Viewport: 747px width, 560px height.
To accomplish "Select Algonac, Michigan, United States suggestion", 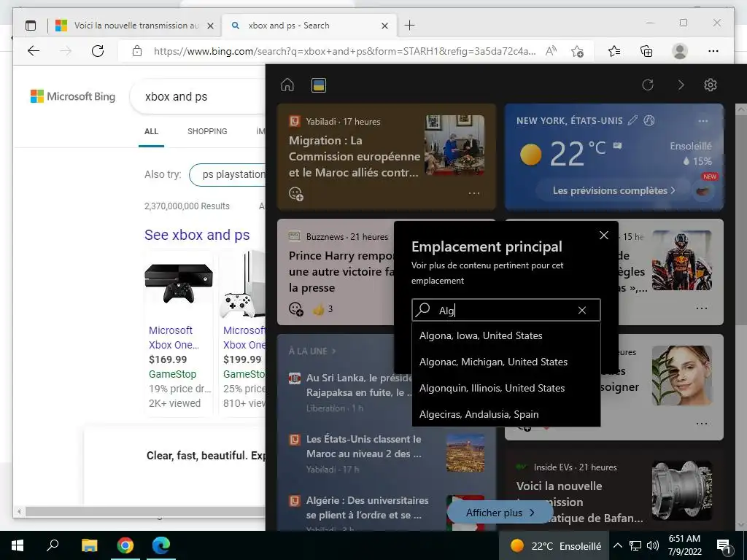I will (x=506, y=362).
